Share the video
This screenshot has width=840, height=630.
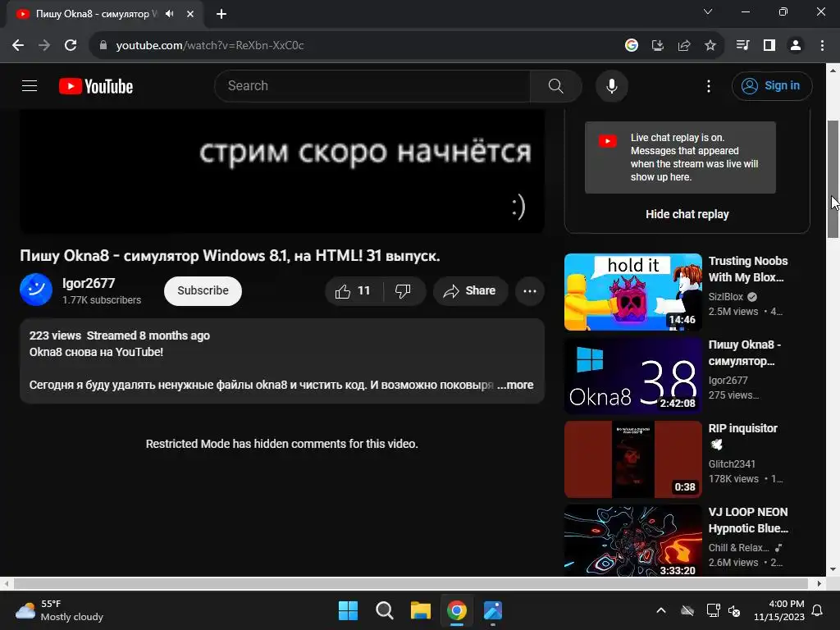point(470,291)
